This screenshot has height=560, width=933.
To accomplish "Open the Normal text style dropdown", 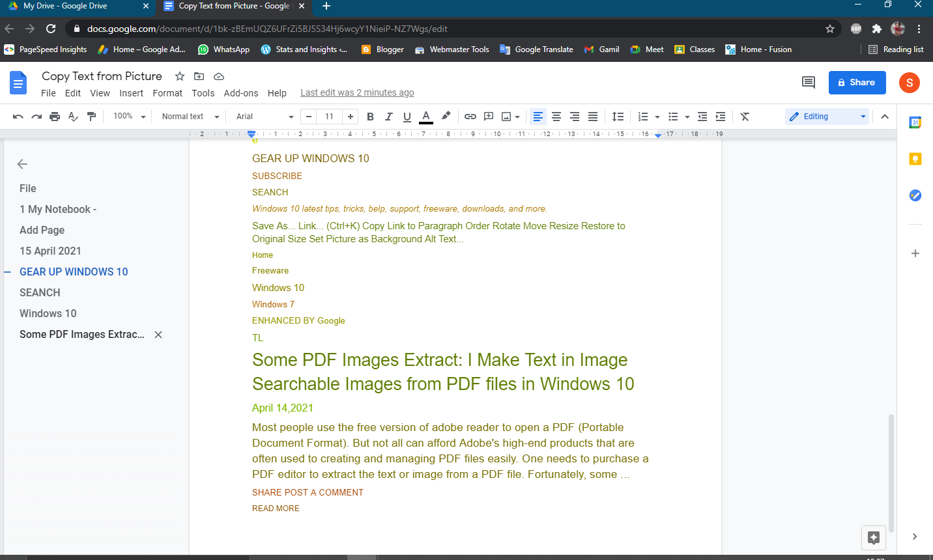I will tap(190, 117).
